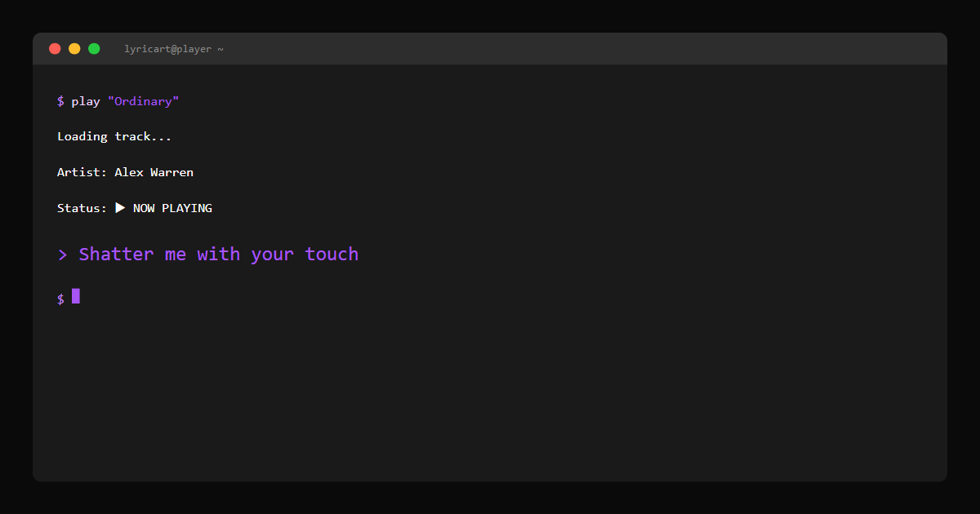Click the word "touch" in the lyric line
The width and height of the screenshot is (980, 514).
tap(332, 255)
